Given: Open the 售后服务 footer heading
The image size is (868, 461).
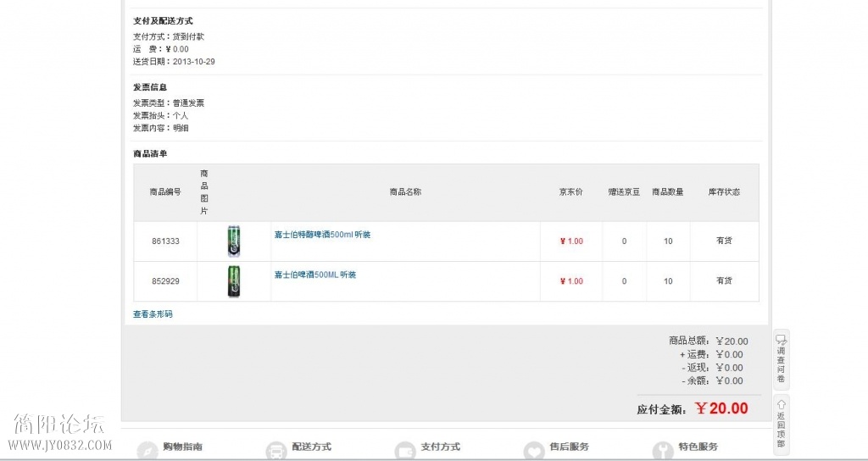Looking at the screenshot, I should [570, 447].
